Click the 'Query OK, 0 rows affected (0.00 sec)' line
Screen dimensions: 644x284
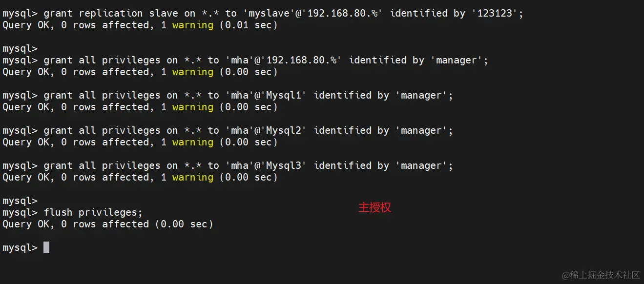[x=108, y=224]
